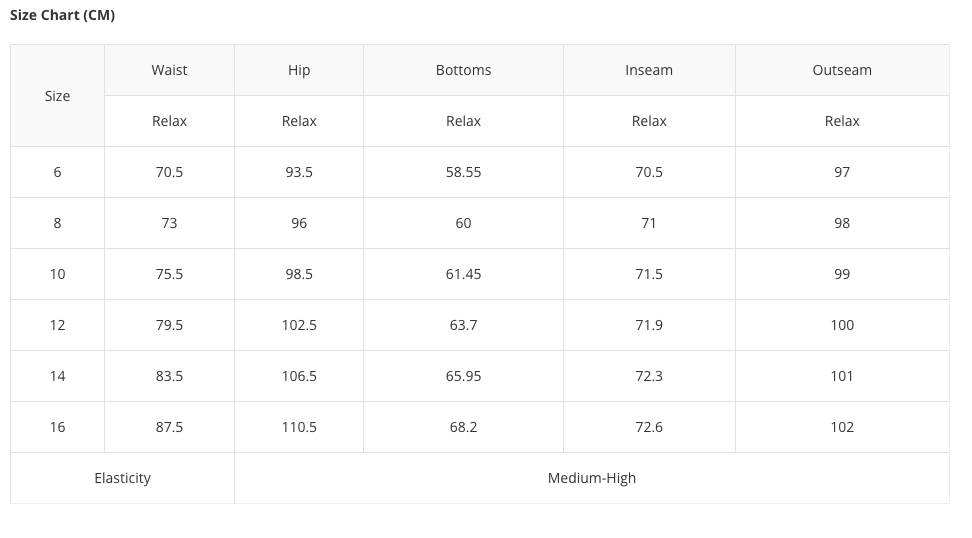Click the Outseam column header
Image resolution: width=972 pixels, height=538 pixels.
click(842, 70)
